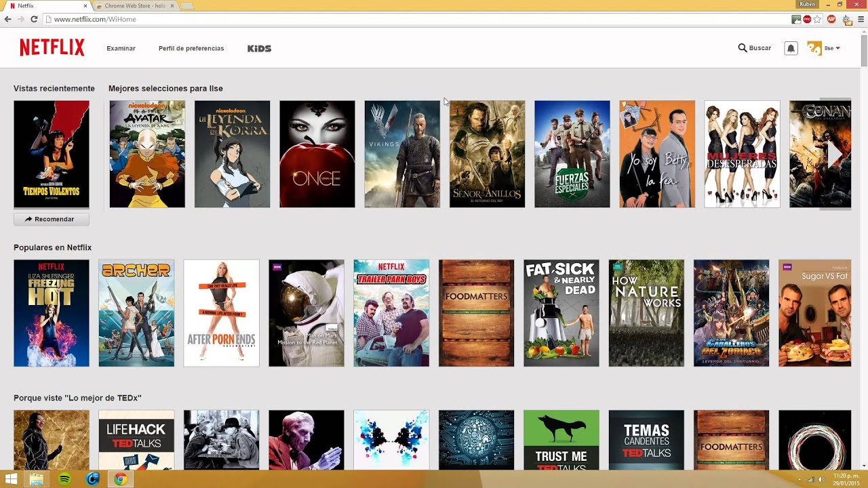Screen dimensions: 868x488
Task: Open a new browser tab
Action: (187, 6)
